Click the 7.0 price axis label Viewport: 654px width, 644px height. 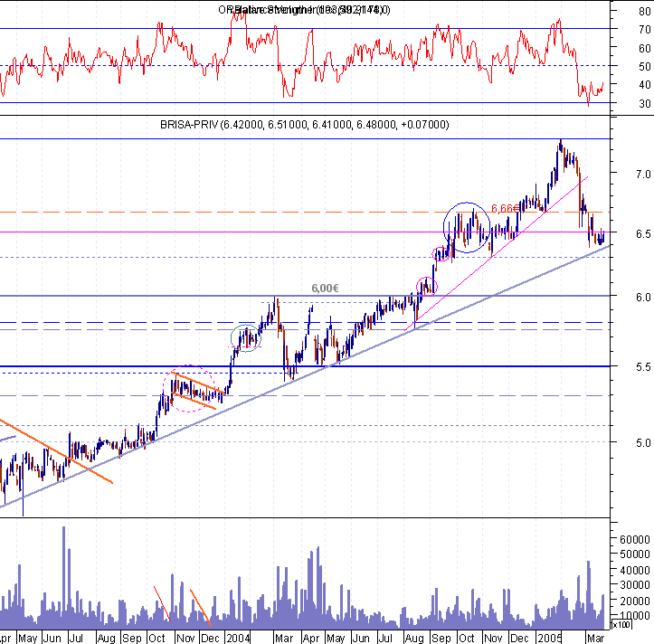643,174
